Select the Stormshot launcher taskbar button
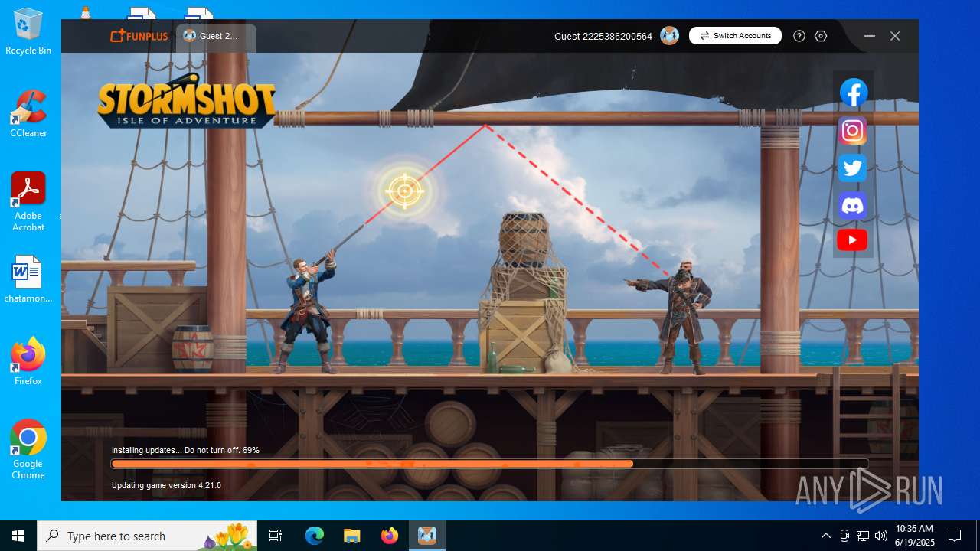Screen dimensions: 980x551 (x=426, y=536)
